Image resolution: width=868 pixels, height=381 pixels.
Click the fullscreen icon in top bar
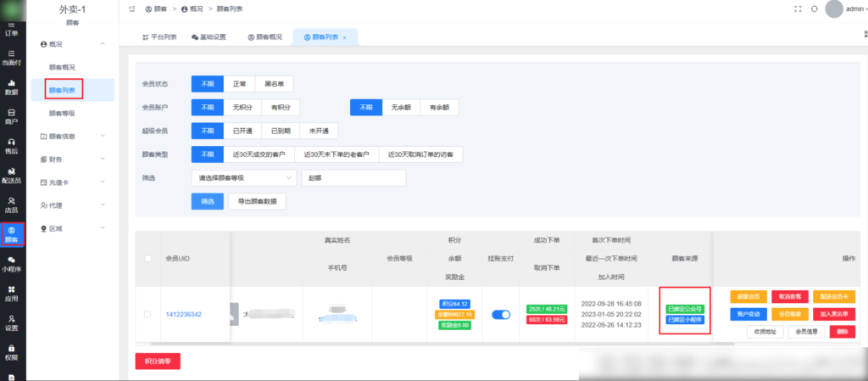(798, 8)
